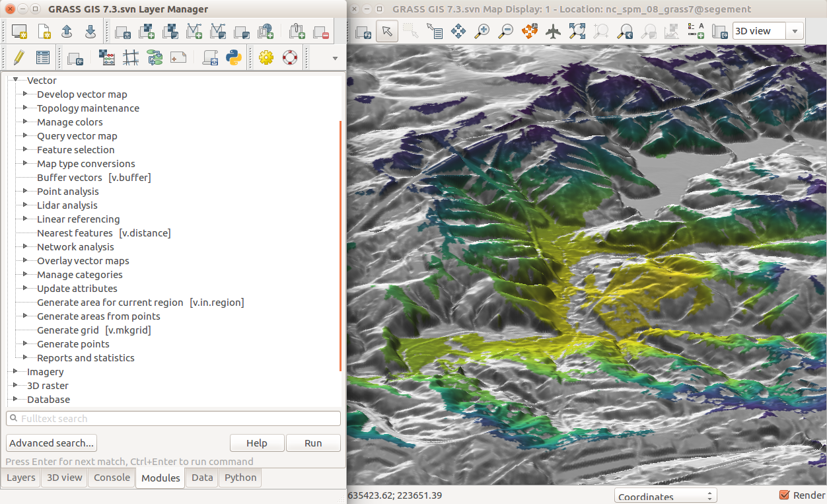827x504 pixels.
Task: Show the attribute table
Action: [43, 57]
